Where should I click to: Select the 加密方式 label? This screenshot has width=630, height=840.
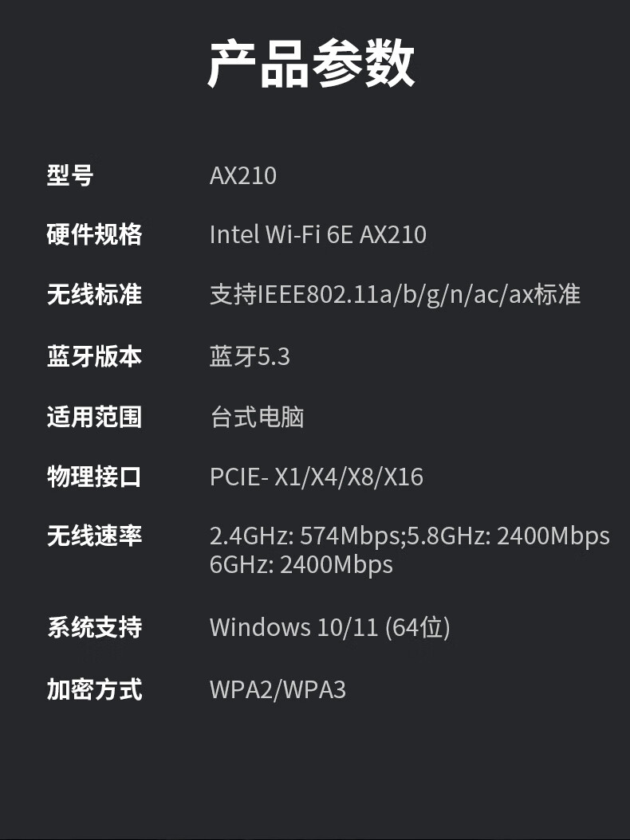94,689
